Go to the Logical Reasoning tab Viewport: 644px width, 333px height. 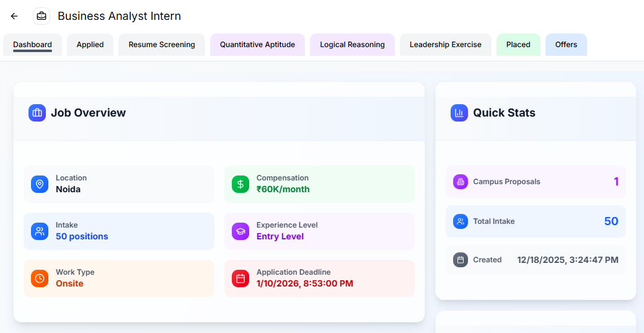[x=353, y=45]
